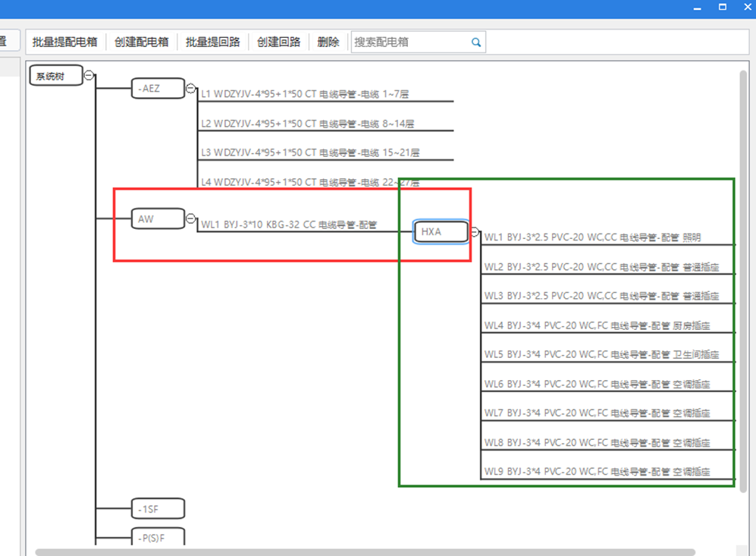Select AW circuit WL1 BYJ-3*10 KBG-32
The height and width of the screenshot is (556, 756).
(288, 225)
